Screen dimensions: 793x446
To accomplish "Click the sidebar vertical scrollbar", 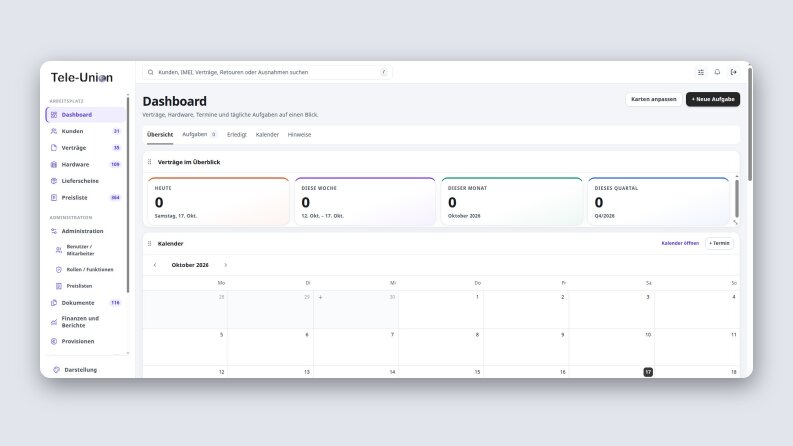I will (127, 195).
